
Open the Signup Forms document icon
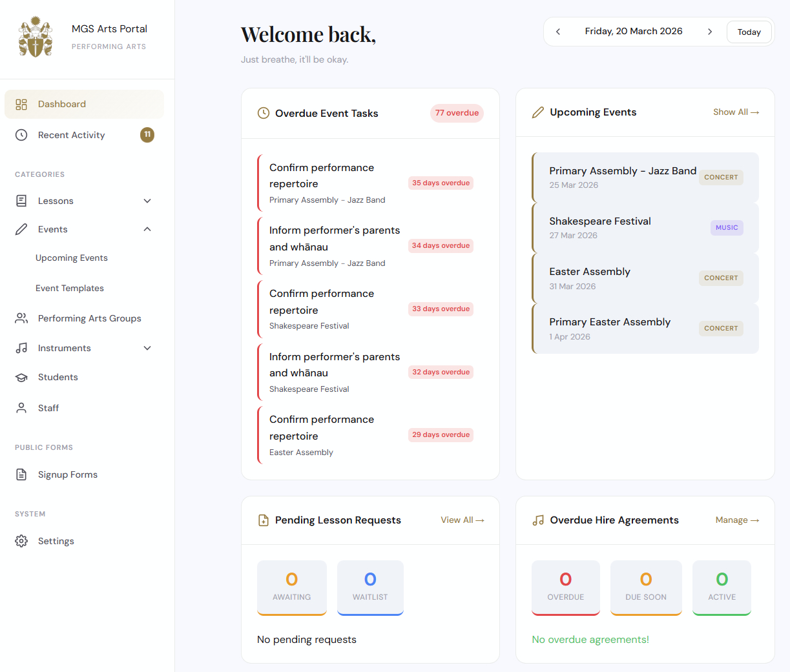click(23, 474)
